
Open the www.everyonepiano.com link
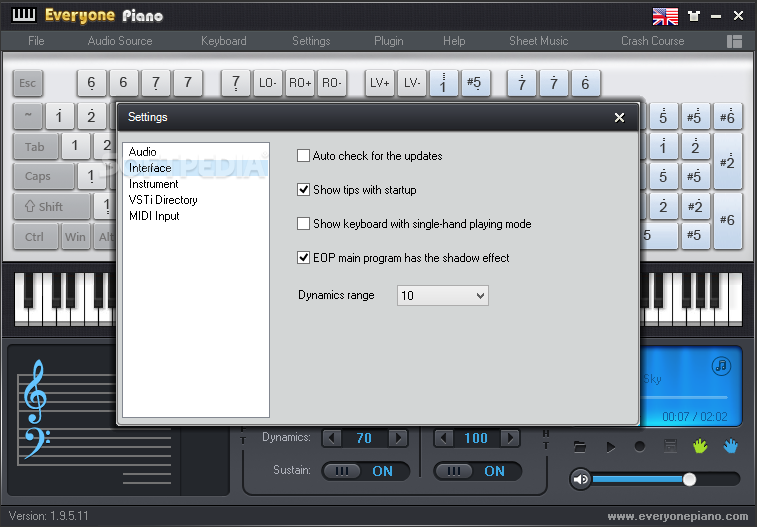click(677, 517)
